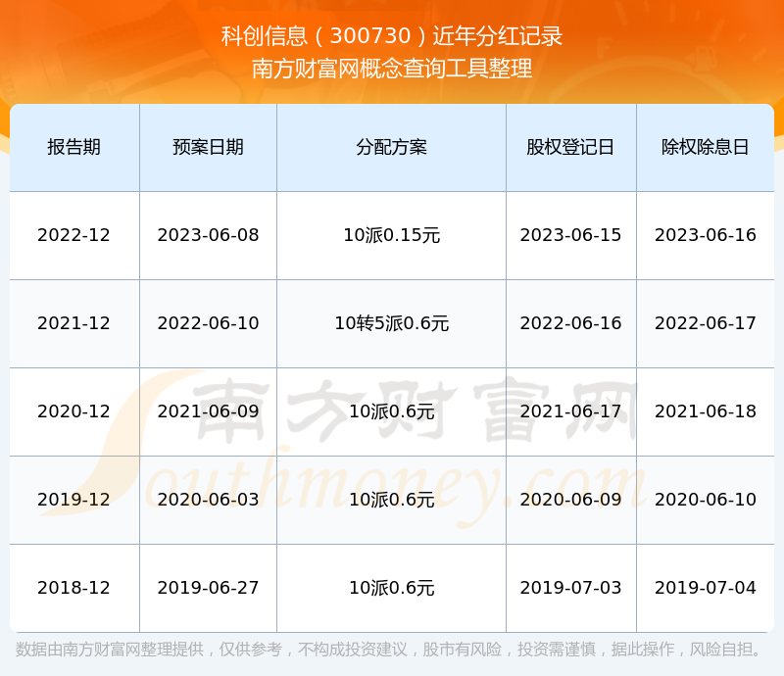Click record date 2019-07-03
This screenshot has height=676, width=784.
click(x=570, y=588)
